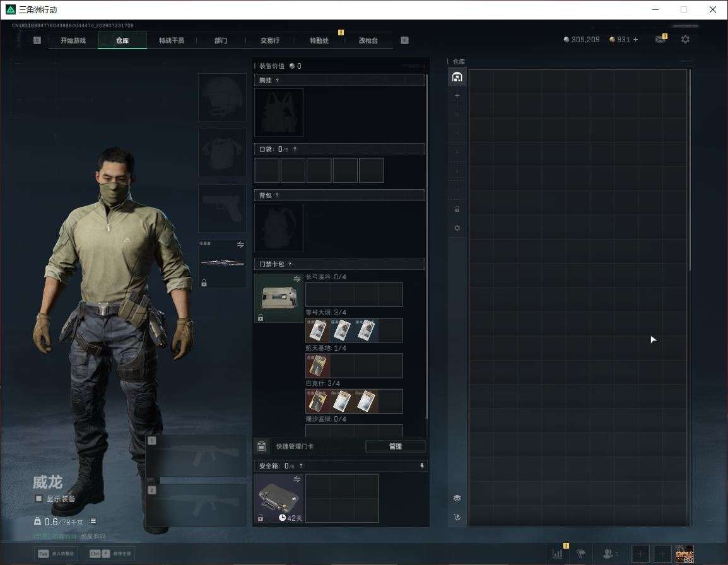Toggle the 显示装备 checkbox

[x=38, y=499]
